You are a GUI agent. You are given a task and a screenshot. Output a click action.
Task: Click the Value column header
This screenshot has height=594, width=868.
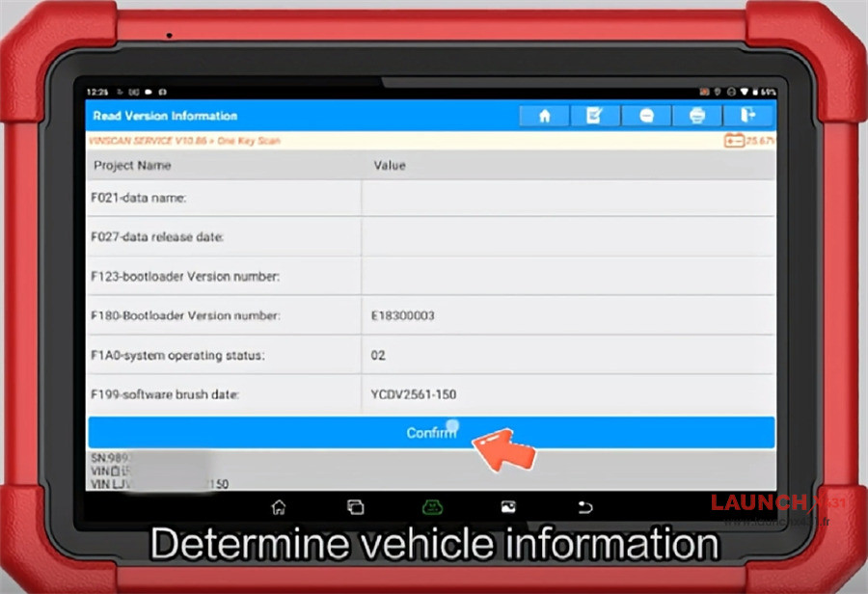(390, 166)
